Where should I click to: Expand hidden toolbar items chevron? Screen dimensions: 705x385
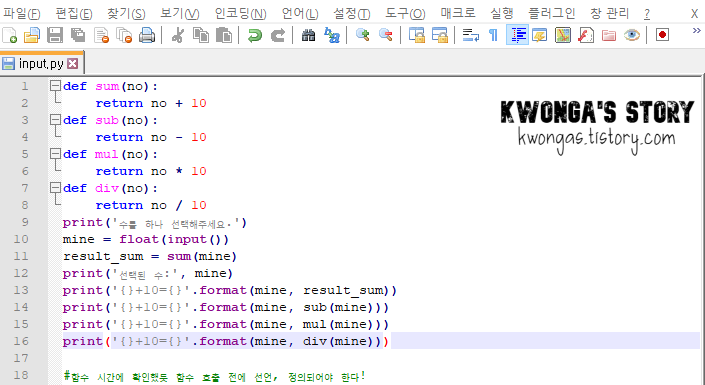click(696, 31)
